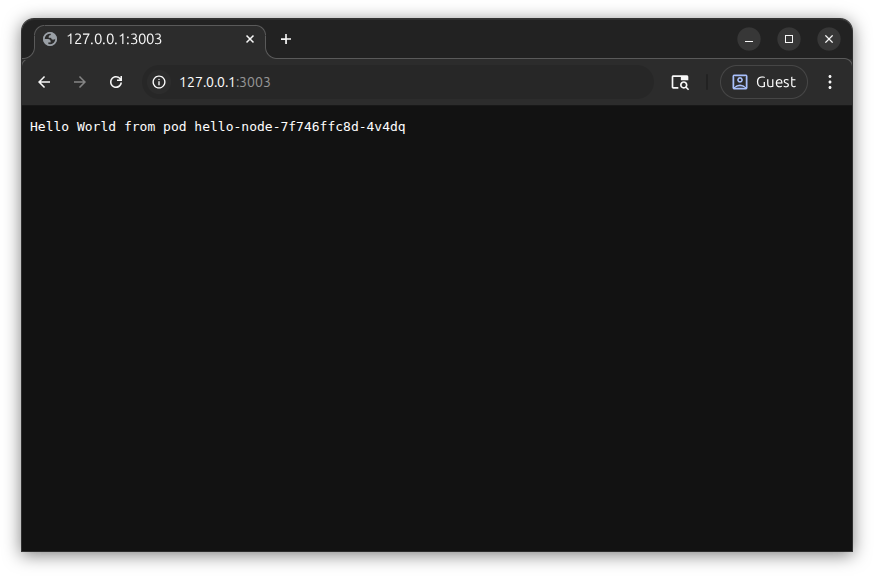
Task: Go back using the back arrow
Action: (44, 82)
